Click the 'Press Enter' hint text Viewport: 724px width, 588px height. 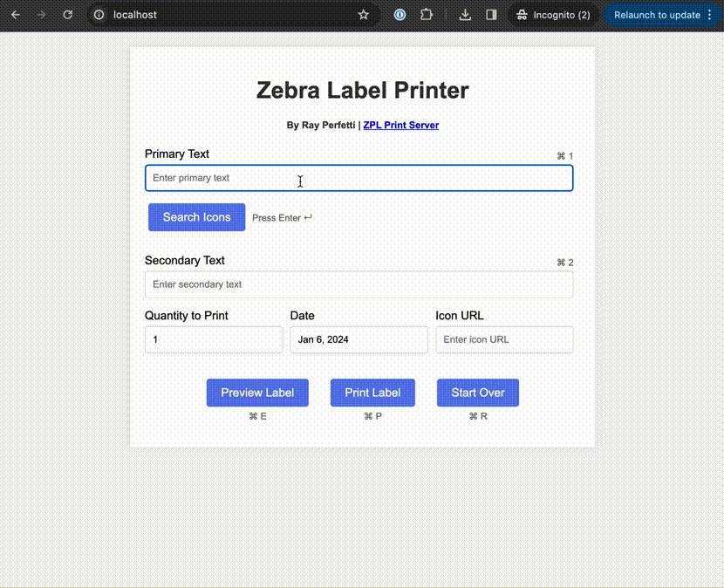pyautogui.click(x=282, y=217)
